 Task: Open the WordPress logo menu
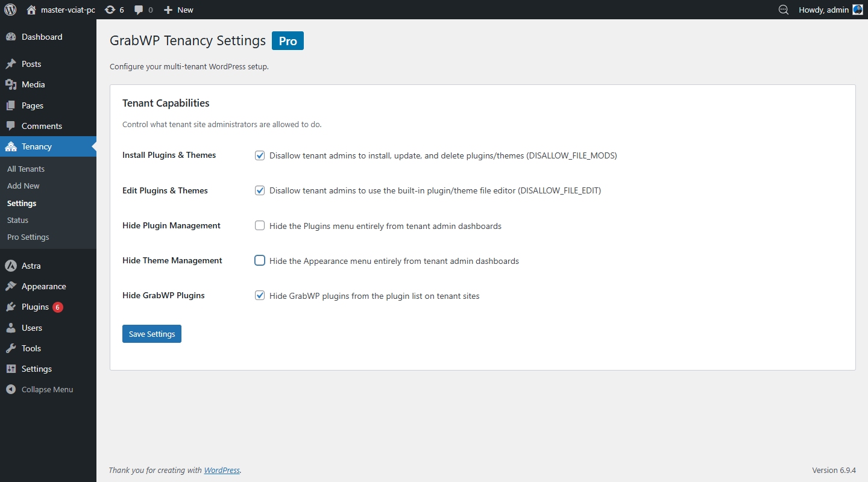[10, 10]
